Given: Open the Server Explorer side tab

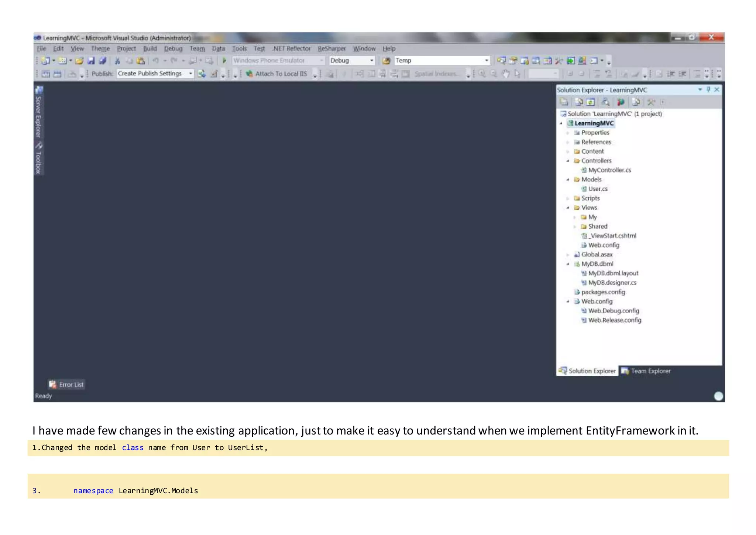Looking at the screenshot, I should coord(38,112).
